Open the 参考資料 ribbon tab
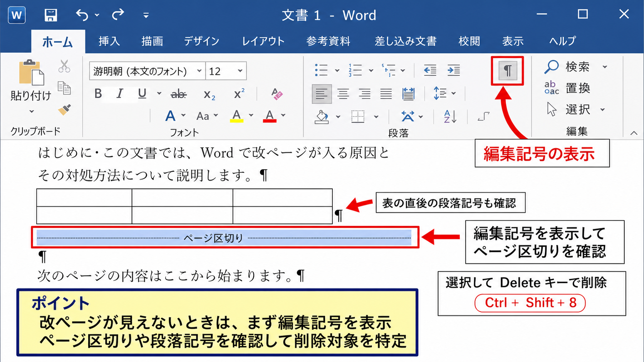This screenshot has height=362, width=644. (x=328, y=41)
